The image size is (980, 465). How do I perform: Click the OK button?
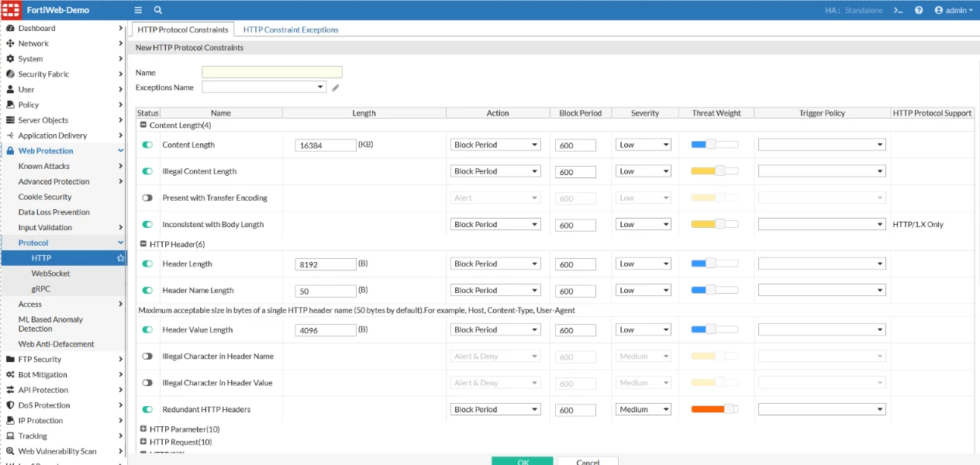click(523, 461)
